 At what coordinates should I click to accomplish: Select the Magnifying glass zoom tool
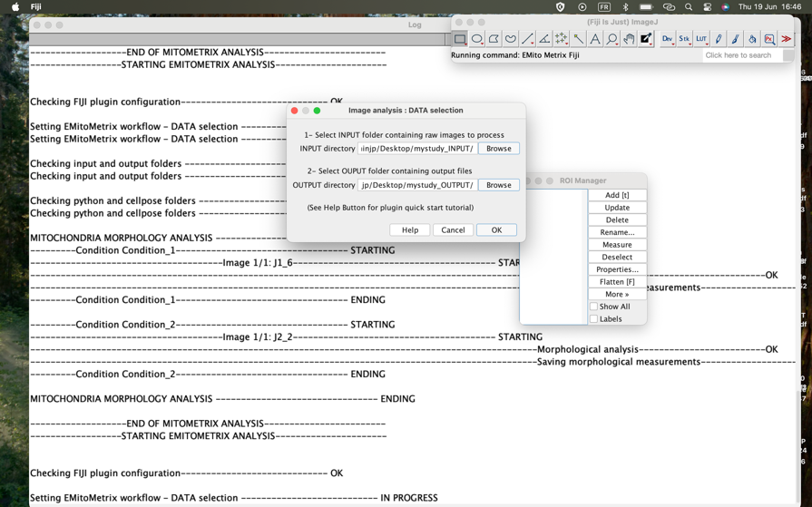pyautogui.click(x=612, y=39)
